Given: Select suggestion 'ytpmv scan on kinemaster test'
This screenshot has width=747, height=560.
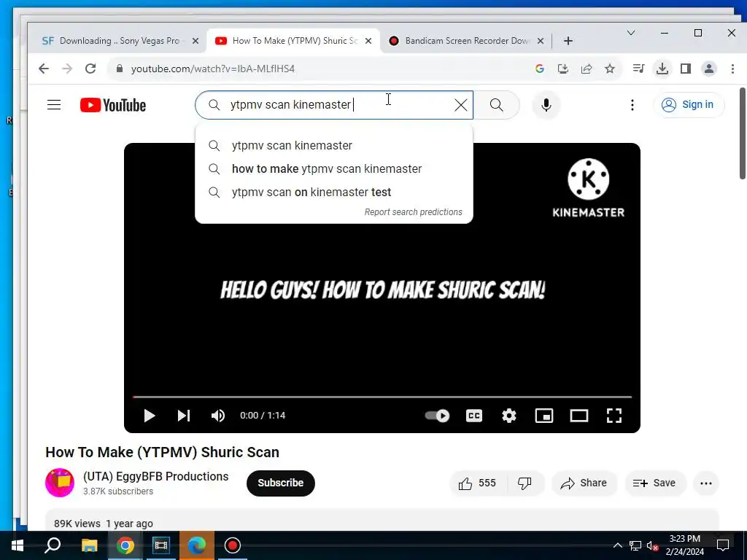Looking at the screenshot, I should pos(334,192).
